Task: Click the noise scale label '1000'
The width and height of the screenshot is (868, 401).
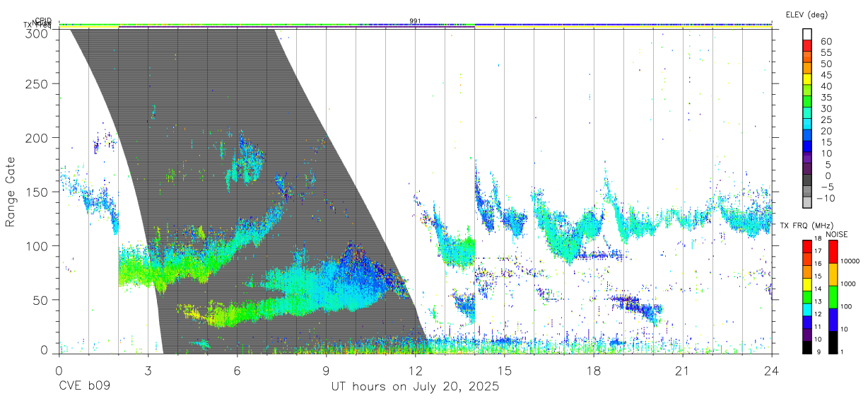Action: pyautogui.click(x=848, y=284)
